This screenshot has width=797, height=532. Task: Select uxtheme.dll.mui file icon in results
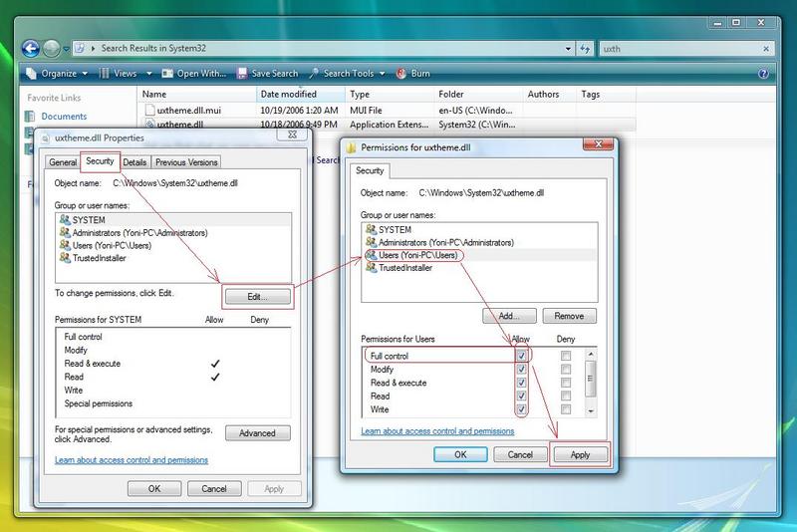[149, 110]
